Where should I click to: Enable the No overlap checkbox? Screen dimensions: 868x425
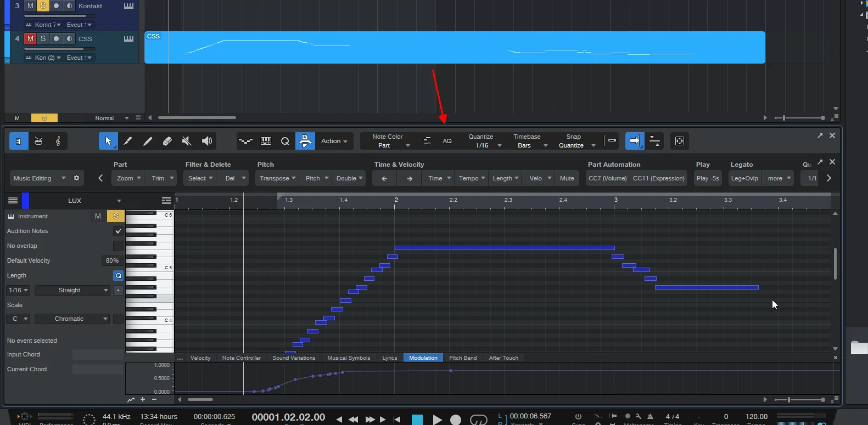[118, 246]
